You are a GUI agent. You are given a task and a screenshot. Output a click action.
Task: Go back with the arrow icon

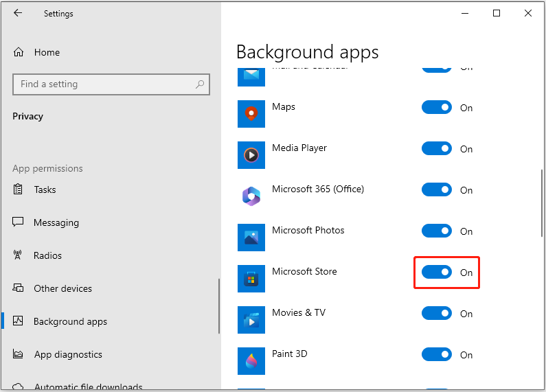click(x=18, y=13)
